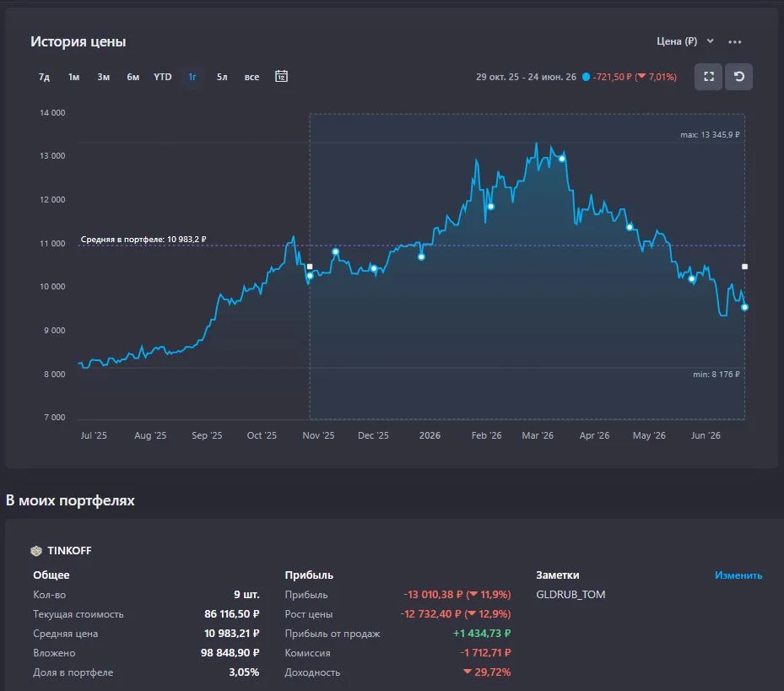Click the GLDRUB_TOM note text

(570, 595)
